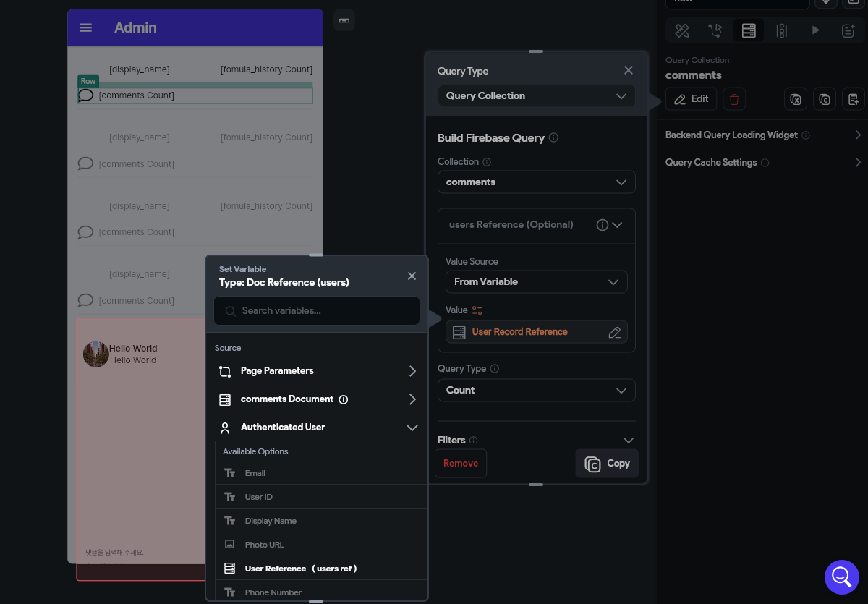Click the green Row label tag
Screen dimensions: 868x604
pos(88,81)
